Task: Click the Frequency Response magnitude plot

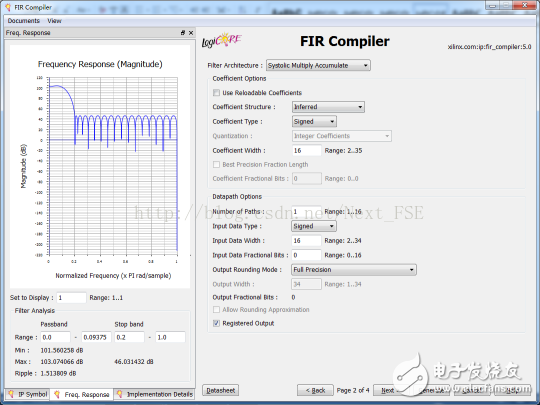Action: 113,166
